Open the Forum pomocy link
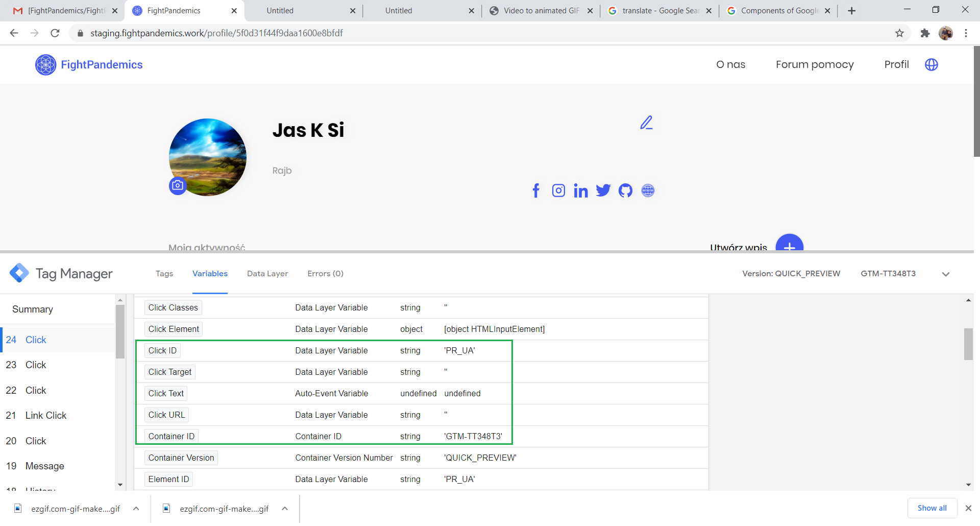 815,64
